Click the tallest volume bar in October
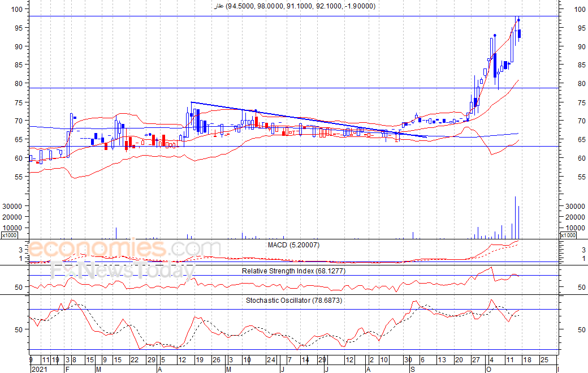Image resolution: width=588 pixels, height=373 pixels. [515, 217]
